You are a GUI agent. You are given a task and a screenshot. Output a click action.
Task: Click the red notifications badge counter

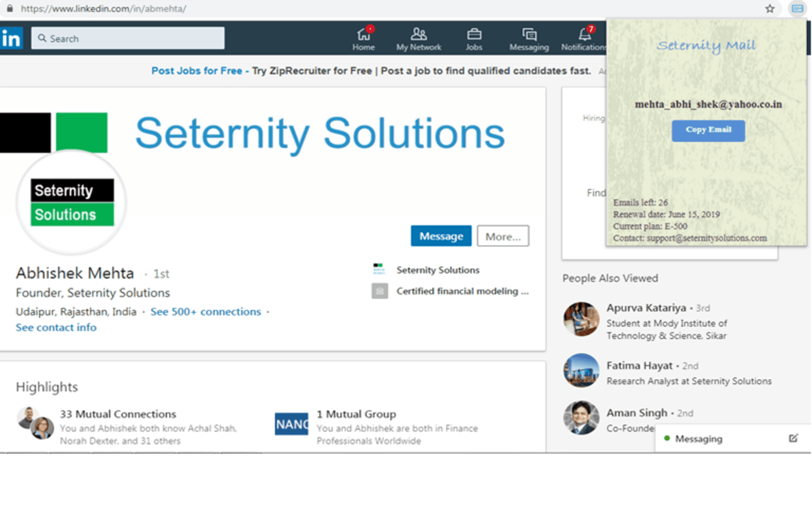click(590, 29)
